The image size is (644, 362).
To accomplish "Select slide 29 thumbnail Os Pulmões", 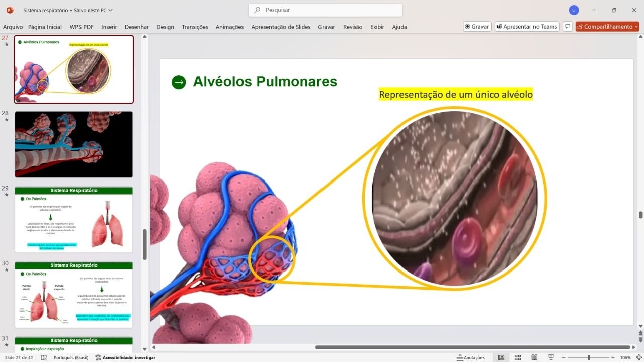I will click(x=74, y=220).
